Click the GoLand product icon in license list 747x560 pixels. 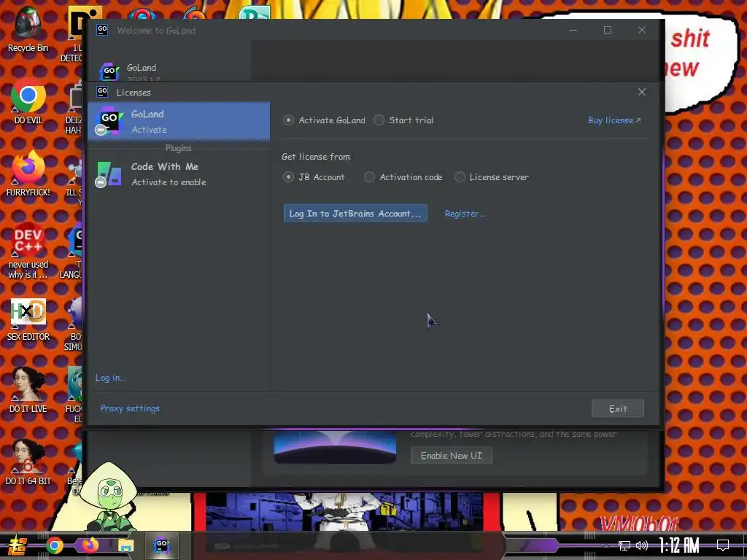[109, 120]
